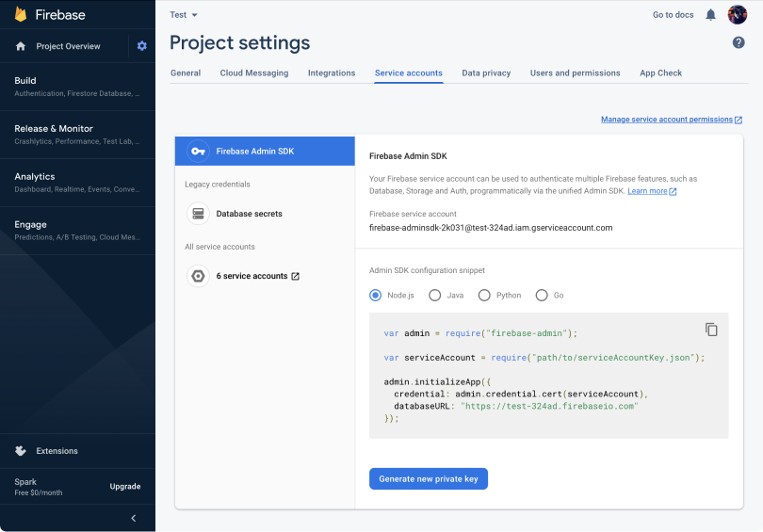
Task: Click the help question mark icon
Action: click(x=739, y=42)
